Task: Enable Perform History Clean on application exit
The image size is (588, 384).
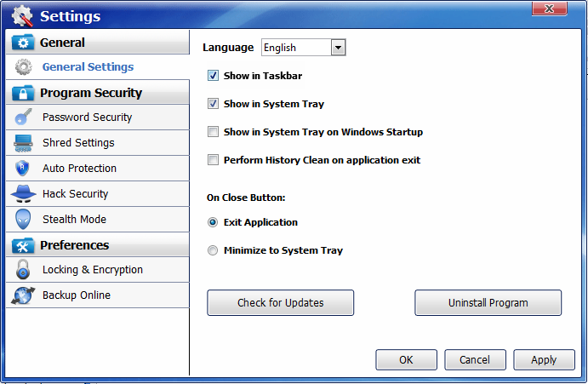Action: 213,160
